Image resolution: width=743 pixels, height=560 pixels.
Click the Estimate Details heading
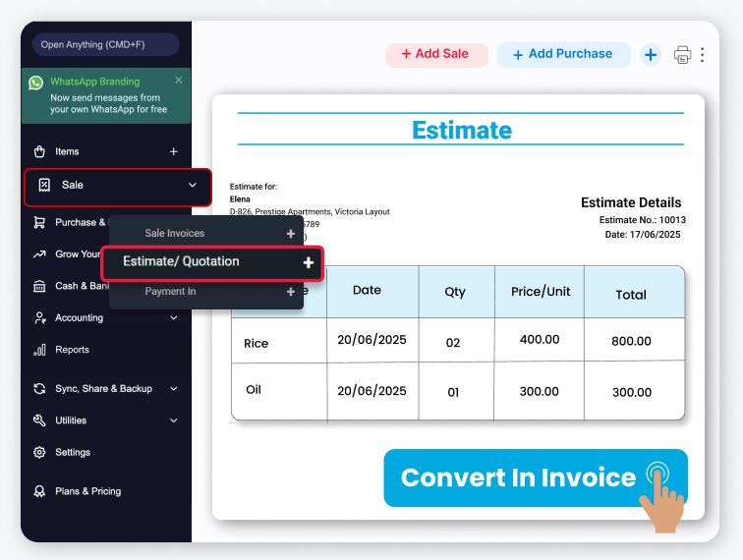pyautogui.click(x=631, y=202)
